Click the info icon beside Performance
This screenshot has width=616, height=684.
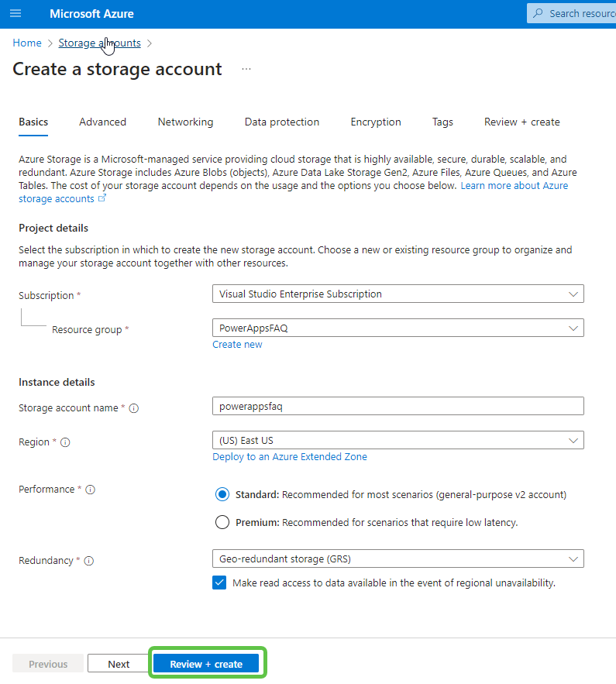pyautogui.click(x=91, y=489)
